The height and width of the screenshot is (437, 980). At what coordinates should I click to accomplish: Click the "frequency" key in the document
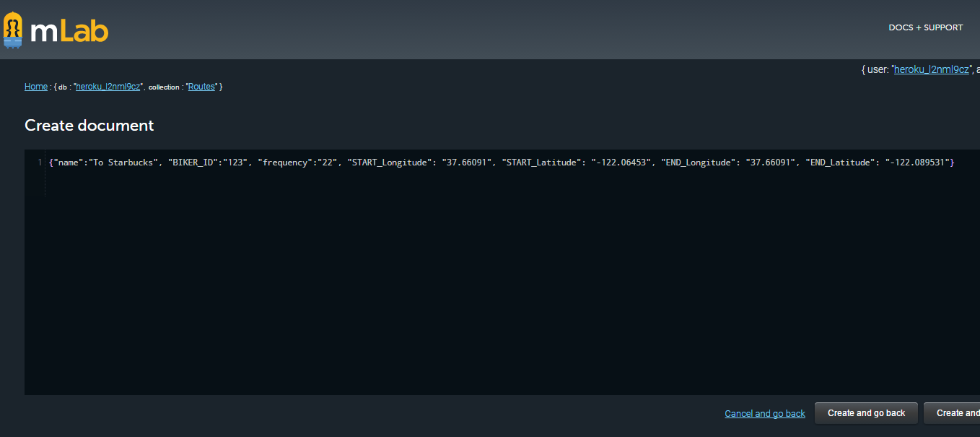pyautogui.click(x=285, y=163)
